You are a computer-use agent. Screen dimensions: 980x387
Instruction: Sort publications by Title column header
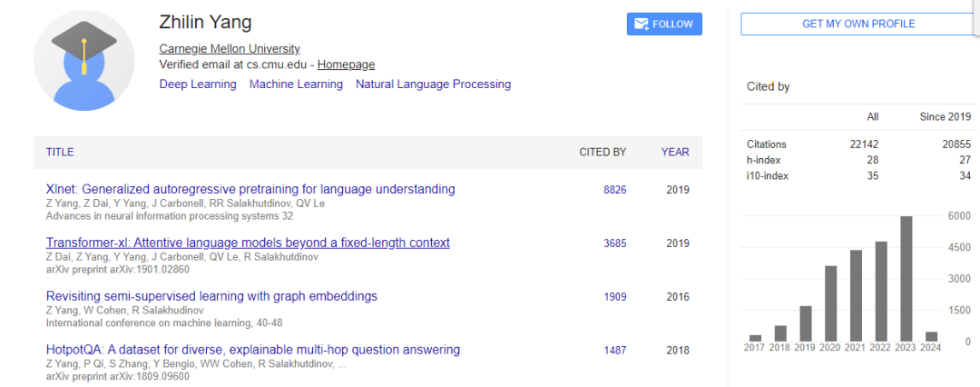pos(60,153)
